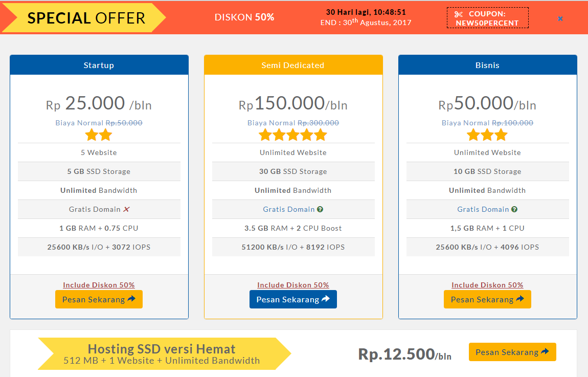Click the two-star rating under Startup plan
The image size is (588, 377).
tap(99, 135)
